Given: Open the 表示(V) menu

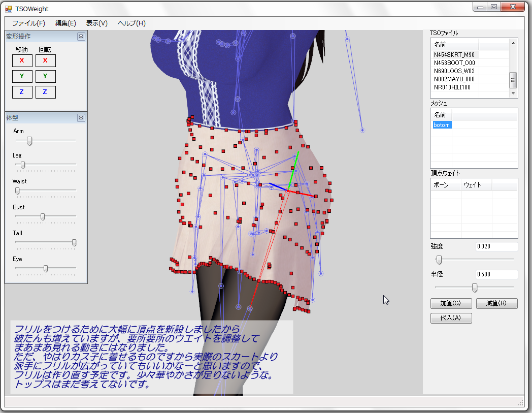Looking at the screenshot, I should (96, 23).
